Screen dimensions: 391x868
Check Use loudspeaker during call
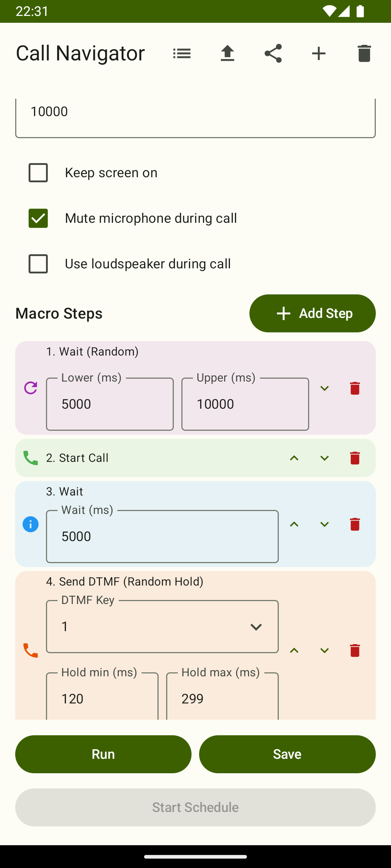(38, 264)
